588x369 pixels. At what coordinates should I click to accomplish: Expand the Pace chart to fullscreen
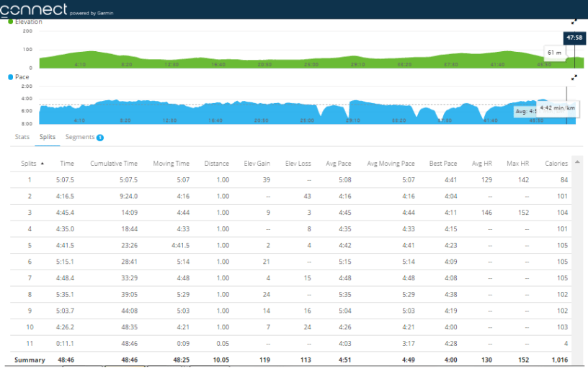[574, 77]
